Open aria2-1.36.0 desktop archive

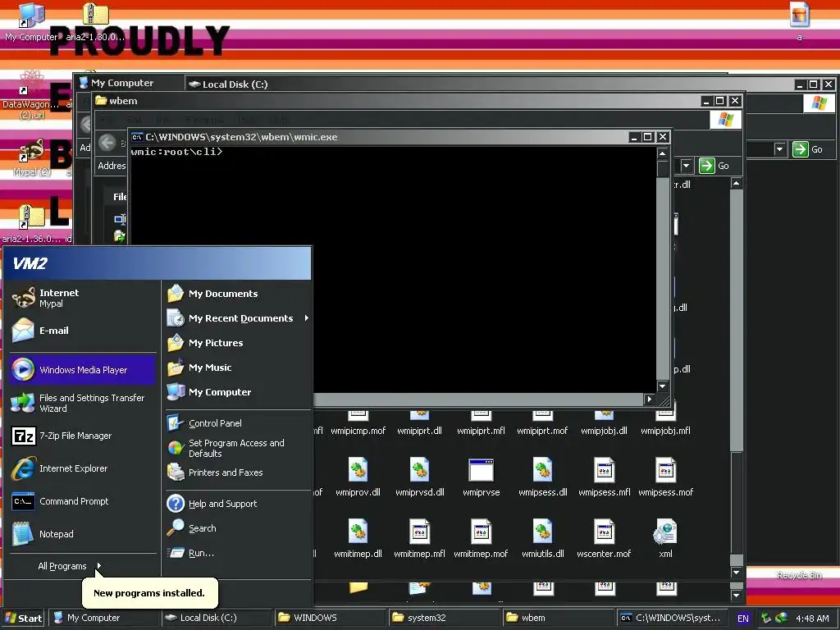point(31,224)
